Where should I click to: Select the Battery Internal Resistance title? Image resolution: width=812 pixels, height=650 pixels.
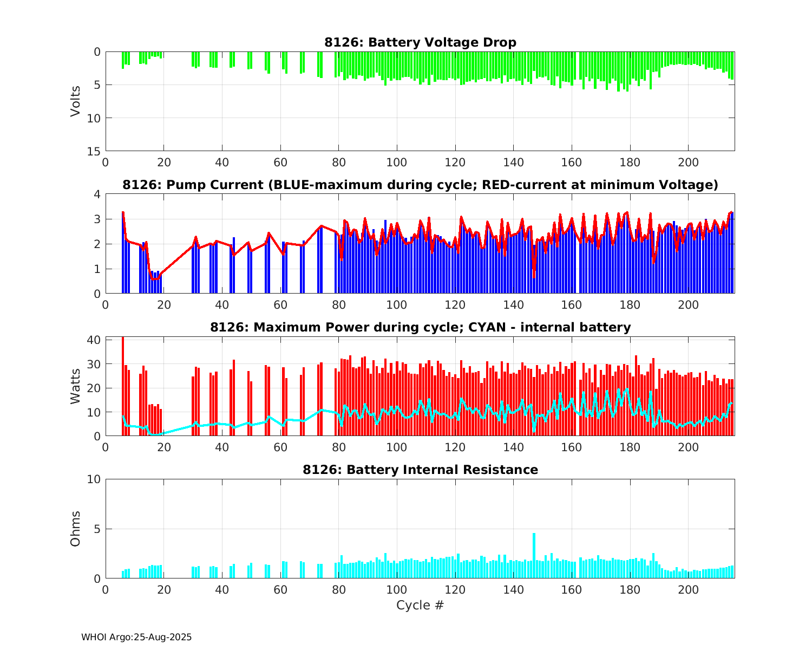420,470
